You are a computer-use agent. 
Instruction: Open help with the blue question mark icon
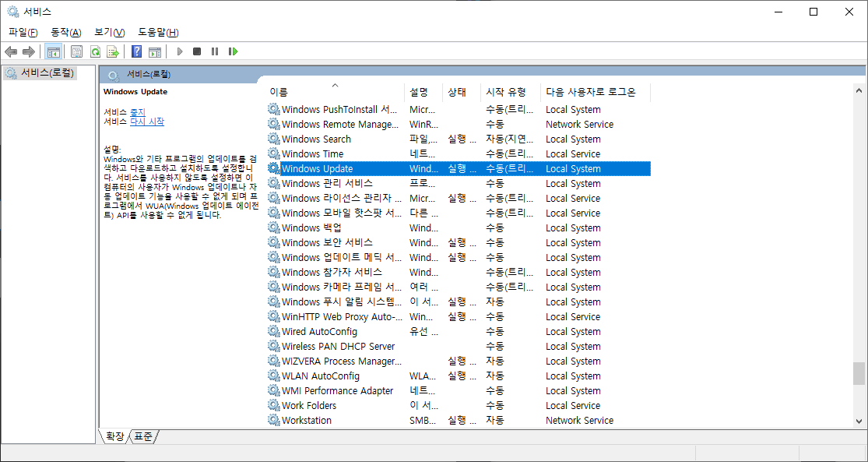coord(137,51)
